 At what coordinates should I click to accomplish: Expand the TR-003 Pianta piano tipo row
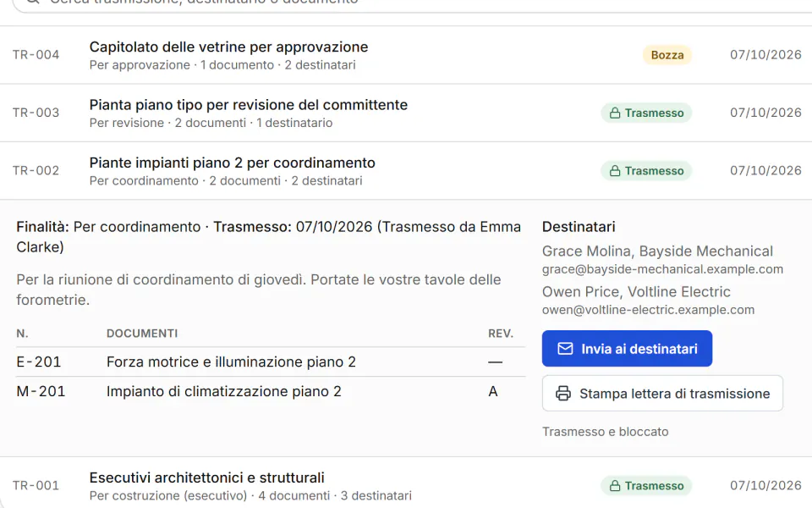click(x=406, y=113)
